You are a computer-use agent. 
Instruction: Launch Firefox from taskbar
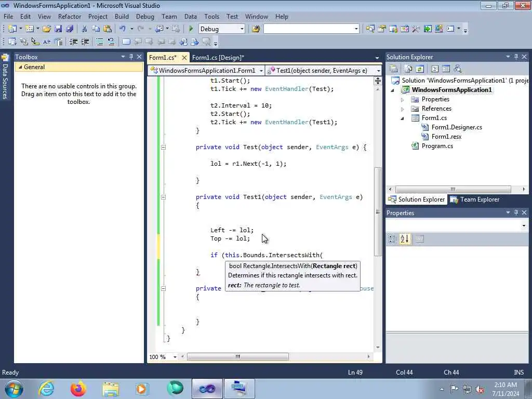(x=78, y=389)
